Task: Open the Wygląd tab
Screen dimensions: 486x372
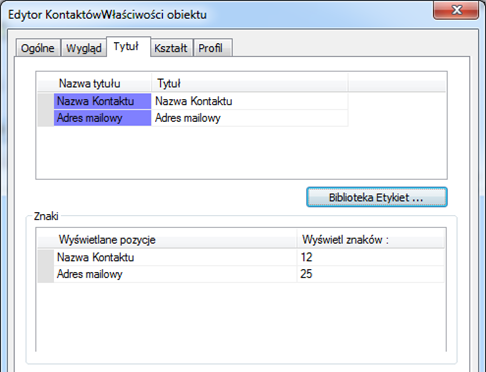Action: (84, 48)
